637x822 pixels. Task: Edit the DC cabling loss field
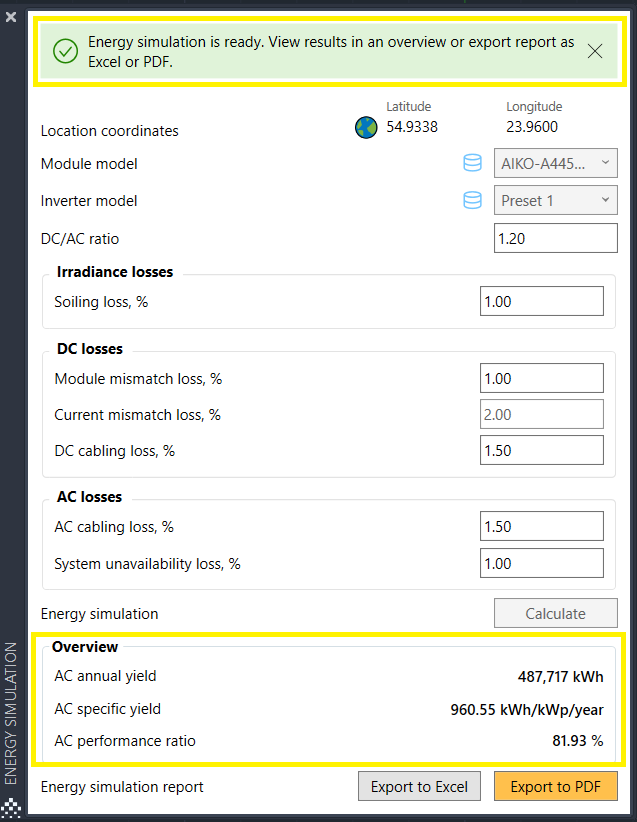coord(542,450)
